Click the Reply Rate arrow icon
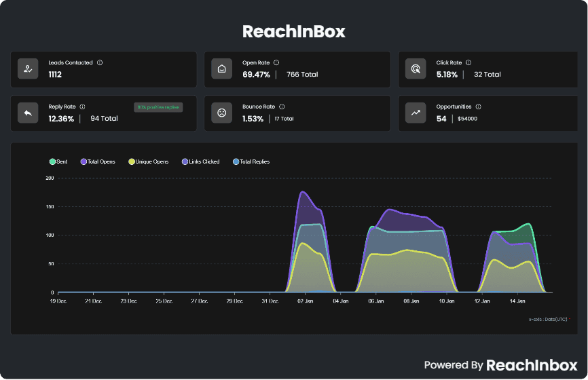The width and height of the screenshot is (588, 380). [28, 113]
